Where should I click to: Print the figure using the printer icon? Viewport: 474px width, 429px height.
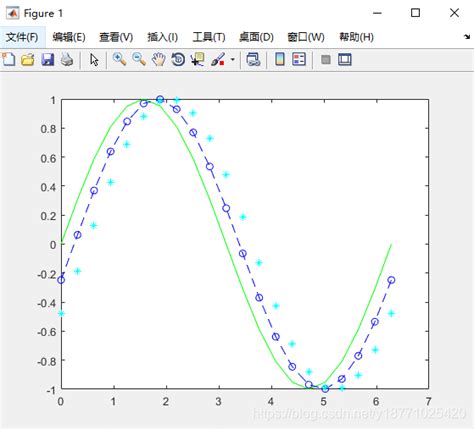tap(67, 60)
